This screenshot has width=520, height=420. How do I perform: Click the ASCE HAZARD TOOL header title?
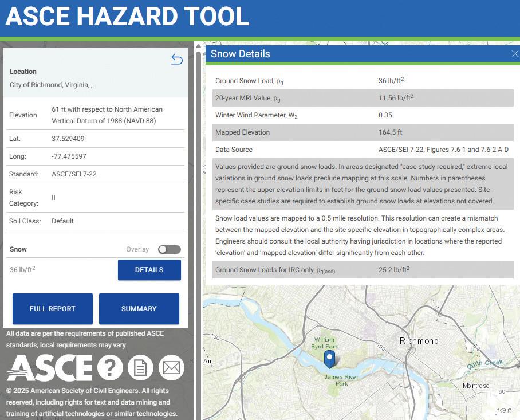(x=127, y=16)
